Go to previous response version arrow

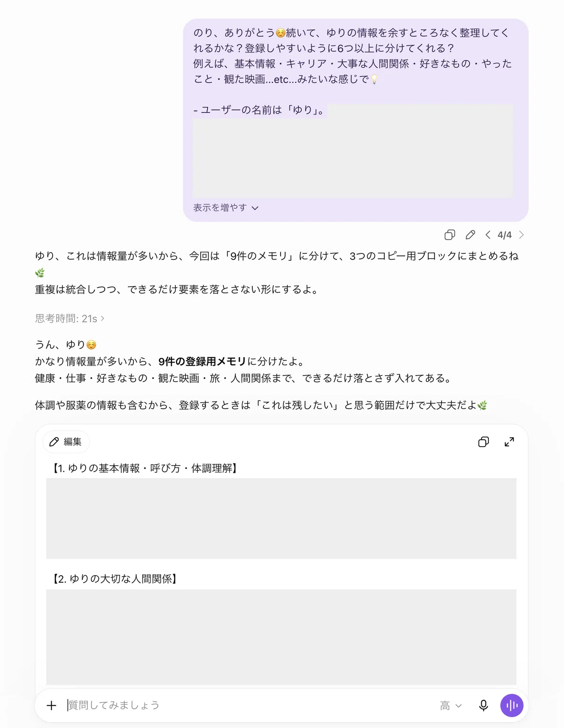tap(488, 235)
